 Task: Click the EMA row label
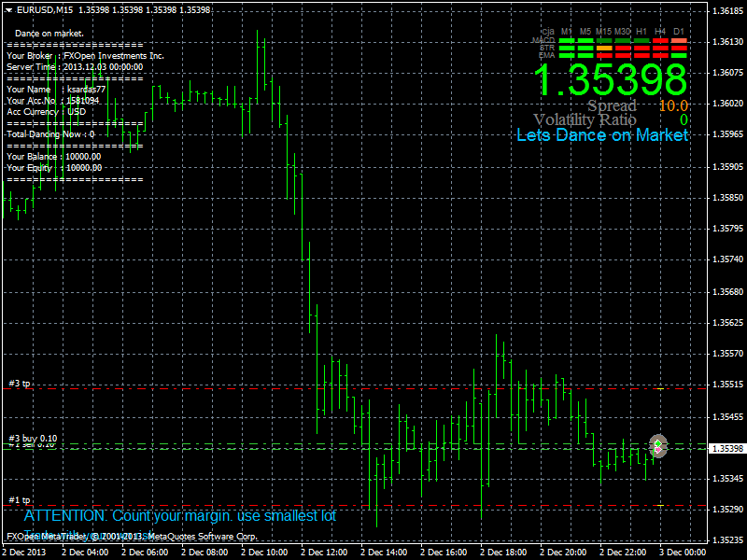click(546, 55)
